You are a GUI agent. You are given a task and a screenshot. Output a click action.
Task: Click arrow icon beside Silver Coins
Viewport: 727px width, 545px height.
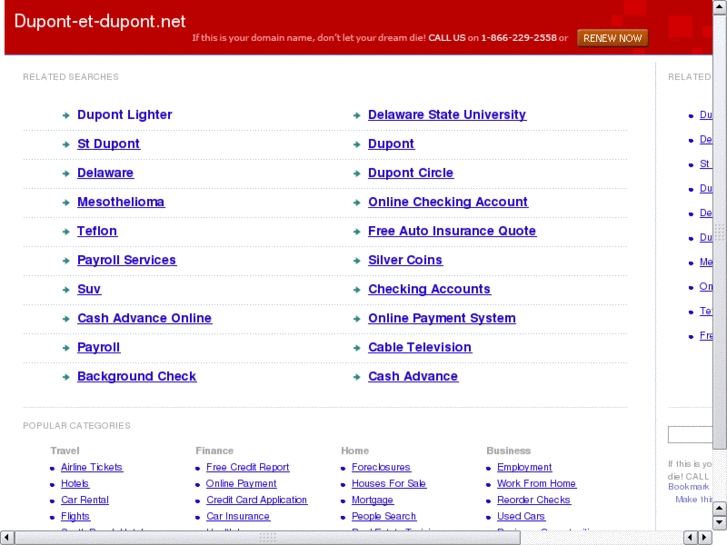tap(357, 261)
